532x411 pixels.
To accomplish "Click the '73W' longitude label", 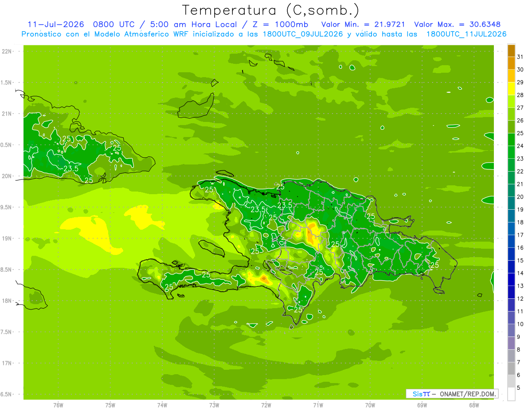I will point(214,405).
